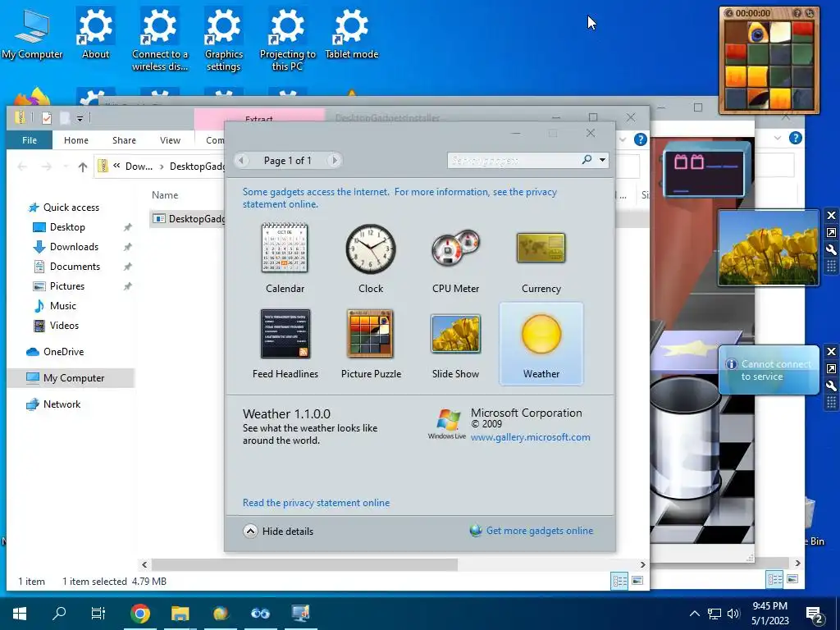Switch Explorer to large icons view

[637, 581]
